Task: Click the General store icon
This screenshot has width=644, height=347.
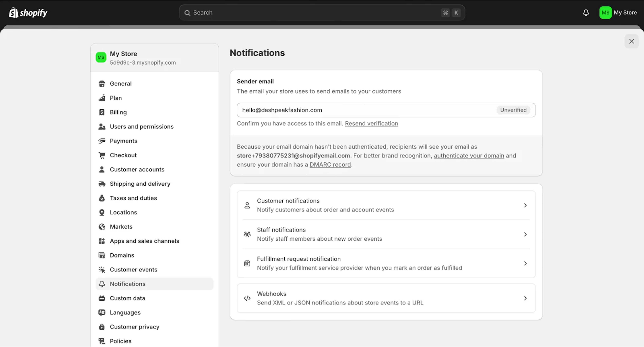Action: click(x=102, y=84)
